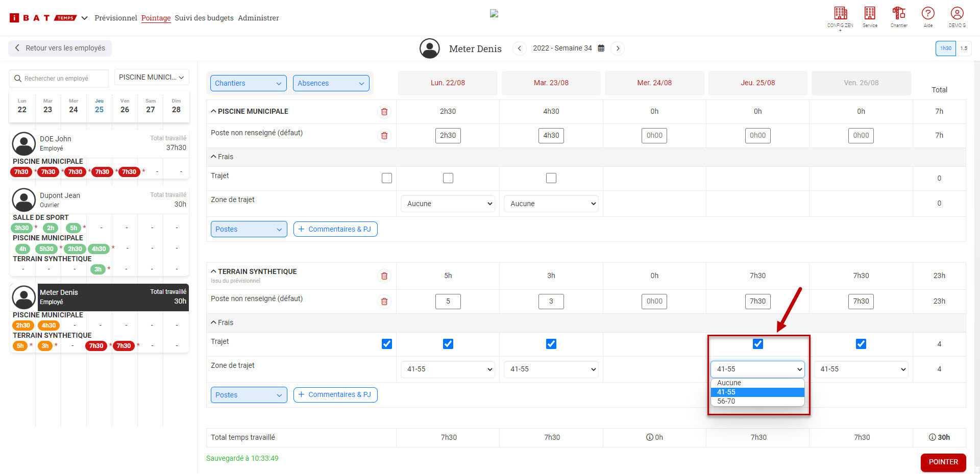Open the Aide help icon
This screenshot has width=980, height=474.
[928, 14]
